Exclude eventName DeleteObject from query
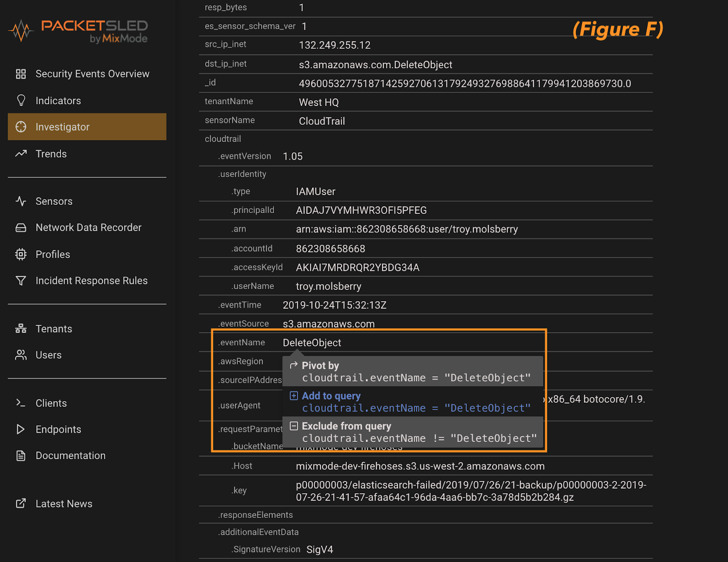728x562 pixels. tap(413, 432)
